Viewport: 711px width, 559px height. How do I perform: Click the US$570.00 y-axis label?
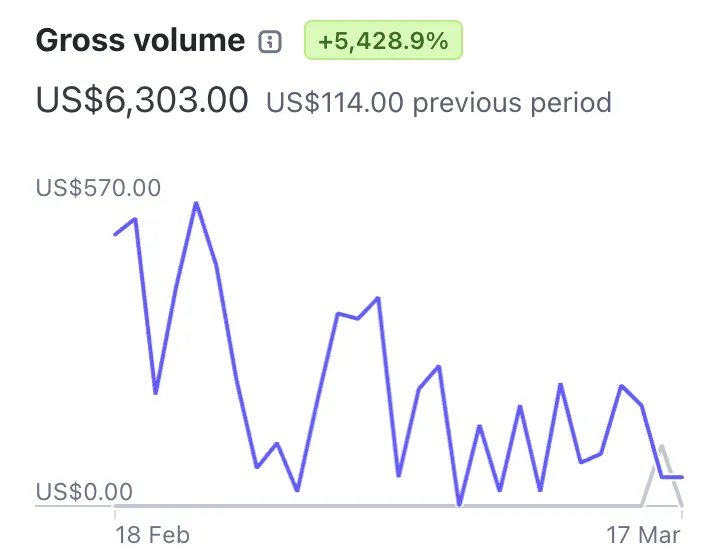coord(98,188)
